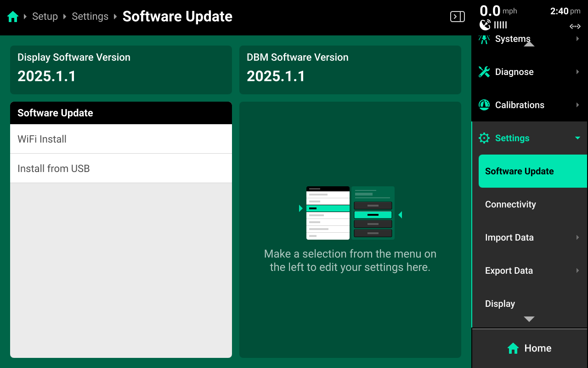Click the Display version number 2025.1.1
The width and height of the screenshot is (588, 368).
point(47,76)
